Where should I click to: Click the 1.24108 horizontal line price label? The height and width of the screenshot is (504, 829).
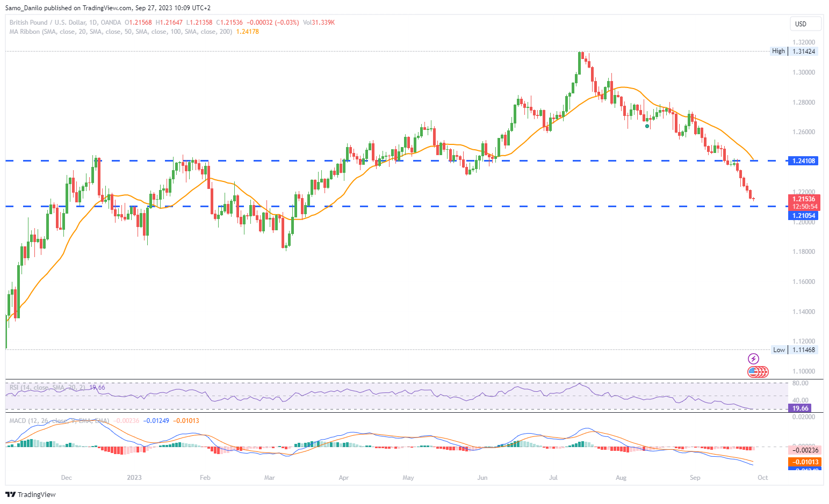point(803,160)
